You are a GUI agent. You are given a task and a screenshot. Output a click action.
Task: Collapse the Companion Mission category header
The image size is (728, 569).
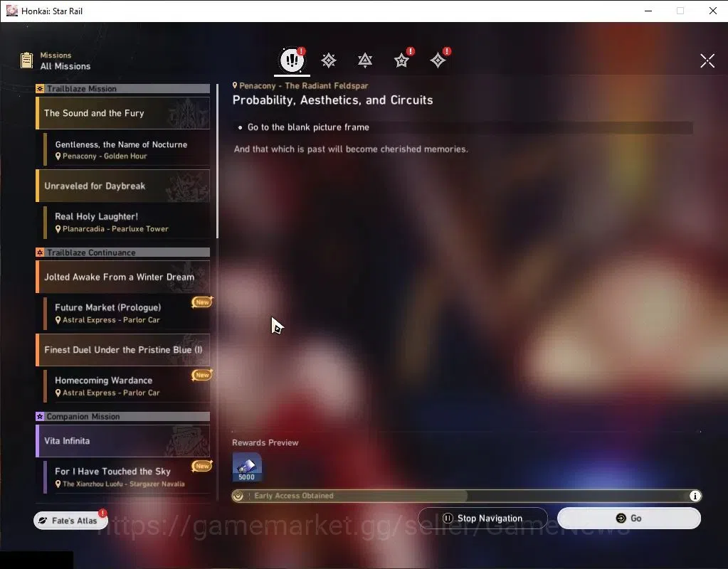click(123, 416)
